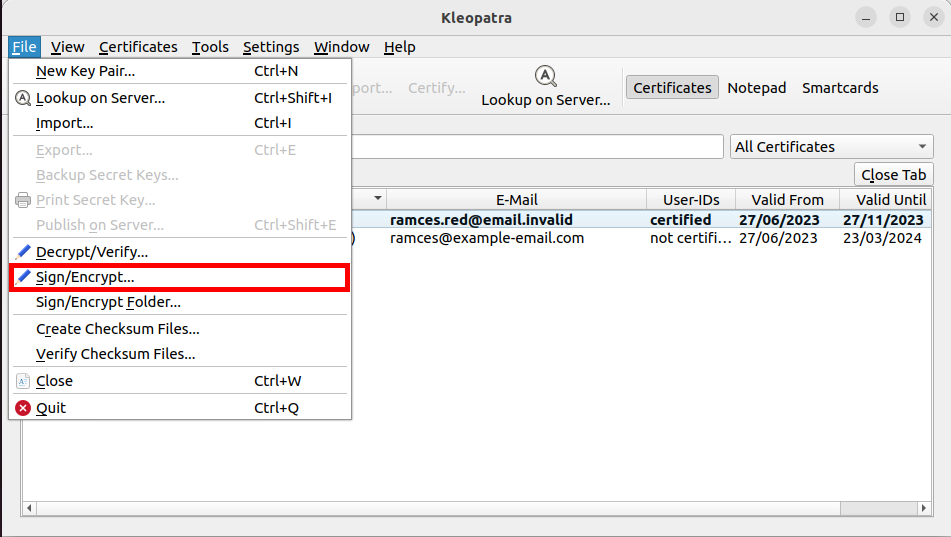The height and width of the screenshot is (537, 951).
Task: Select the ramces@example-email.com row
Action: point(641,238)
